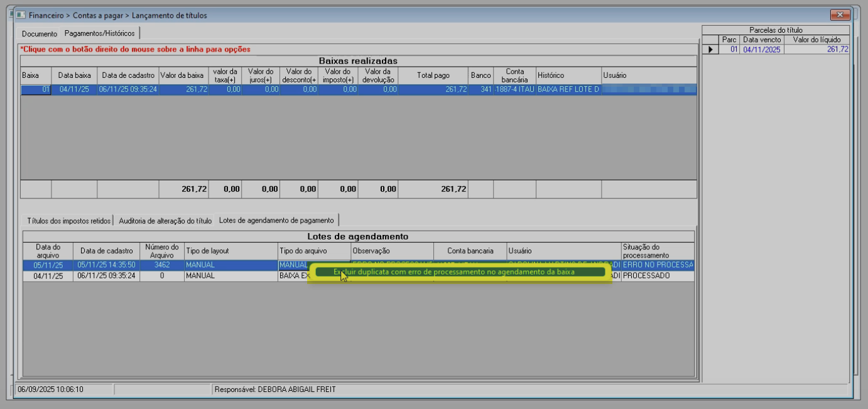Click the Número do Arquivo cell 3462
Image resolution: width=868 pixels, height=409 pixels.
pos(161,265)
